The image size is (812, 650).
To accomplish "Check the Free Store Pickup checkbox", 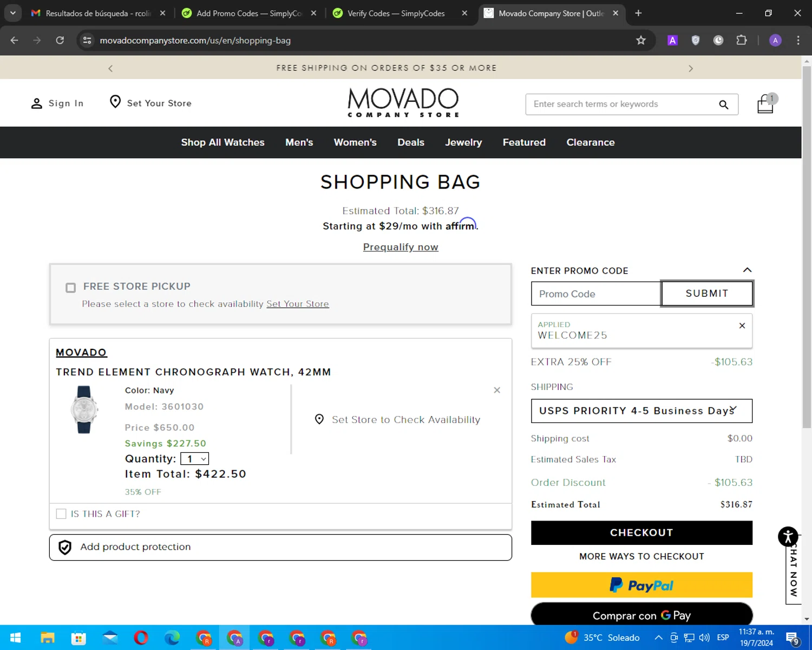I will point(70,288).
